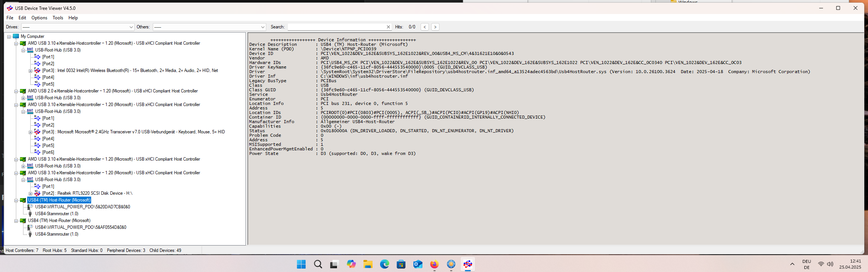Click the 'Root Hubs: 5' status entry

(x=54, y=250)
